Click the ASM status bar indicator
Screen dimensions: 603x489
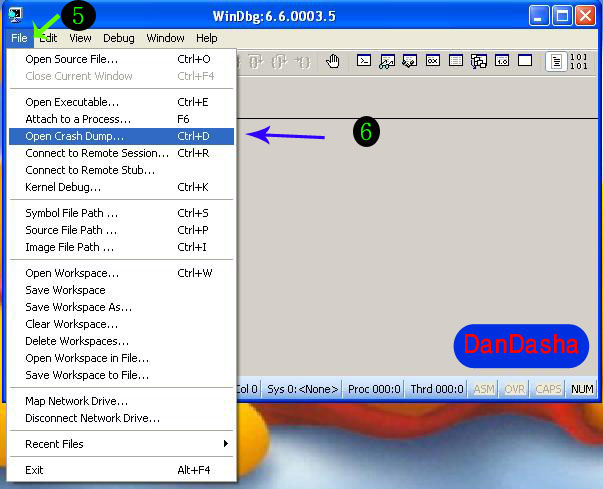483,389
